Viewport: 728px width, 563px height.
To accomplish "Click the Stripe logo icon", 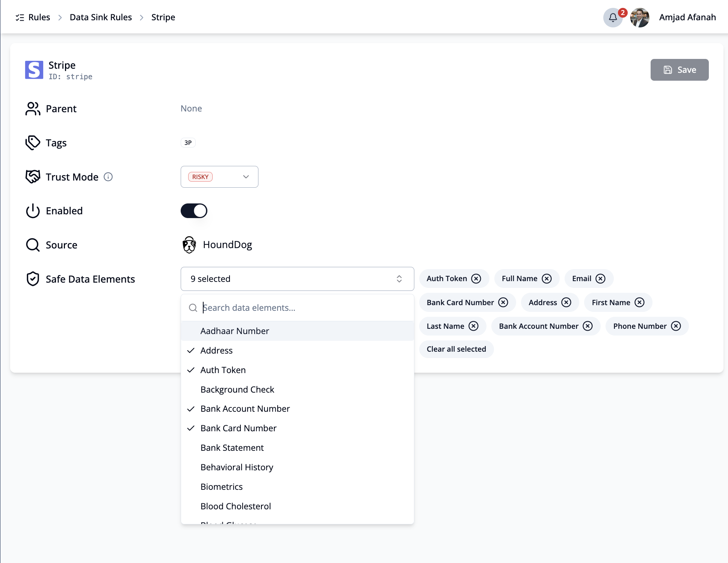I will point(34,70).
